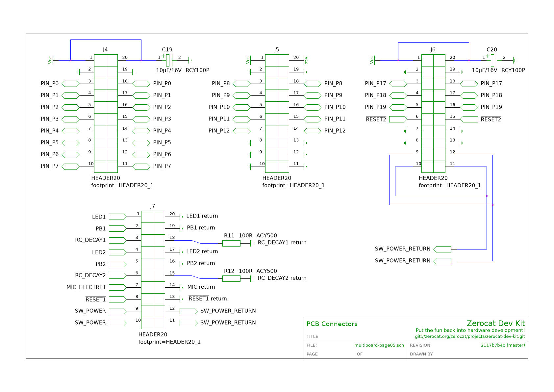The width and height of the screenshot is (554, 392).
Task: Pick the PIN_P17 port at J6 pin 3
Action: pos(398,84)
